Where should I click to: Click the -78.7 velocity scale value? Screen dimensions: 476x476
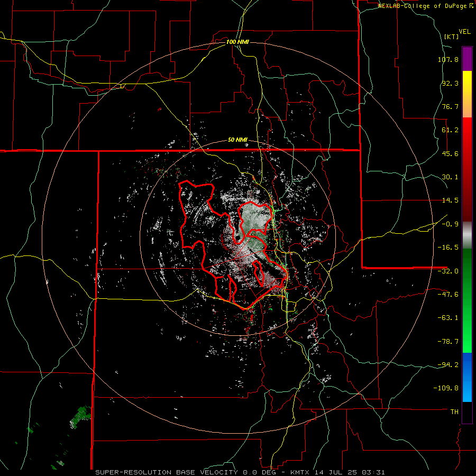448,342
